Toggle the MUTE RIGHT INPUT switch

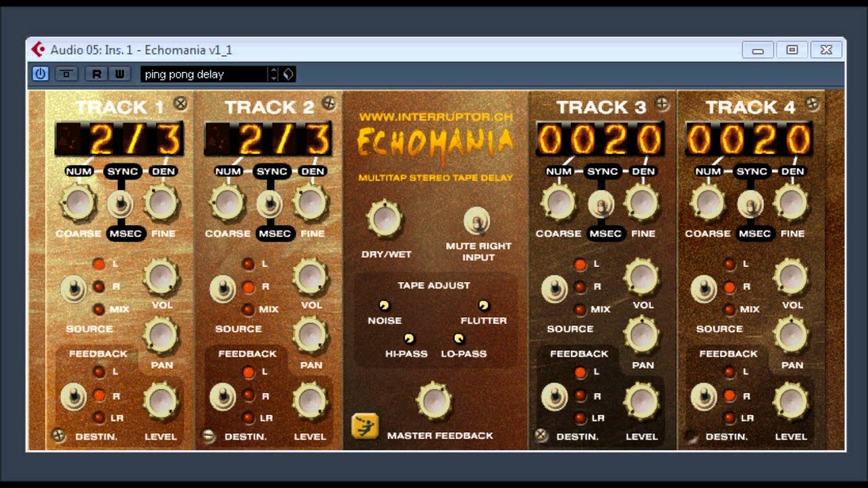[x=477, y=221]
